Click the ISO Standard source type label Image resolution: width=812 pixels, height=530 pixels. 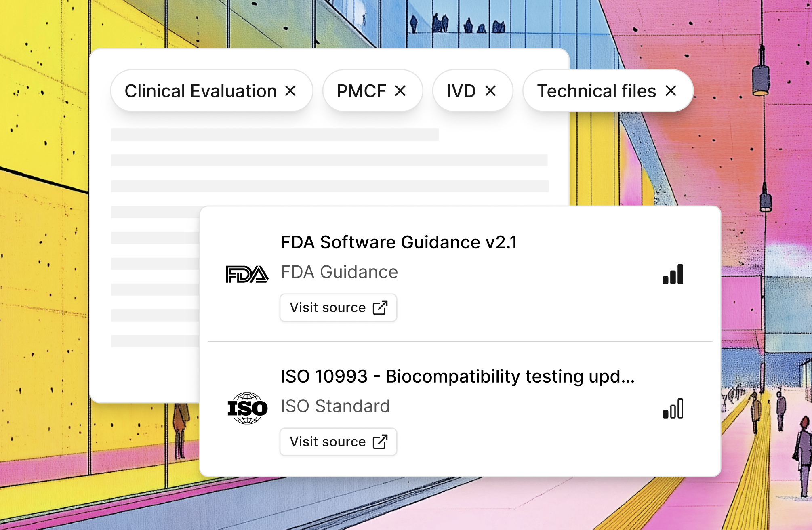(335, 406)
